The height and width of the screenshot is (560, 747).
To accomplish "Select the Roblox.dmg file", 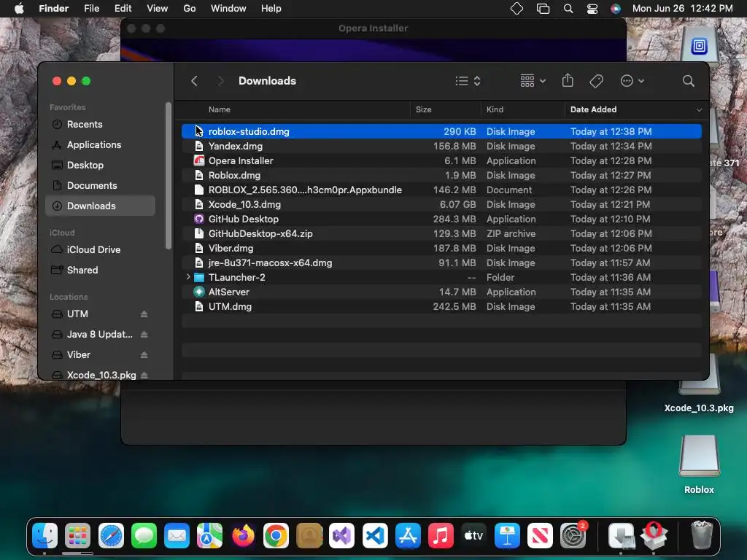I will pos(441,175).
